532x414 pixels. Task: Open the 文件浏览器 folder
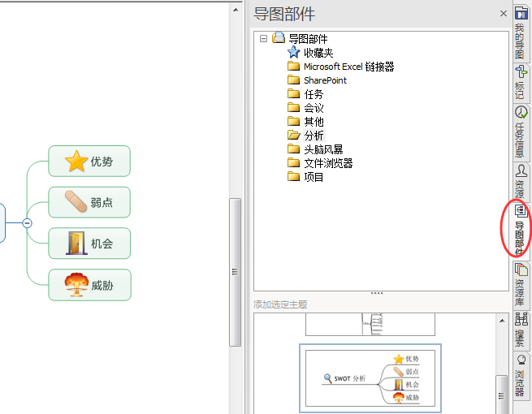[x=320, y=163]
